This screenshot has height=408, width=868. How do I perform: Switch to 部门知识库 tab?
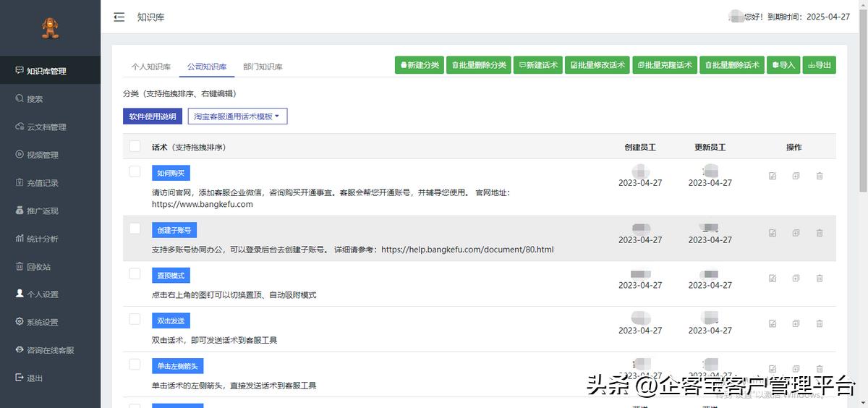point(263,67)
